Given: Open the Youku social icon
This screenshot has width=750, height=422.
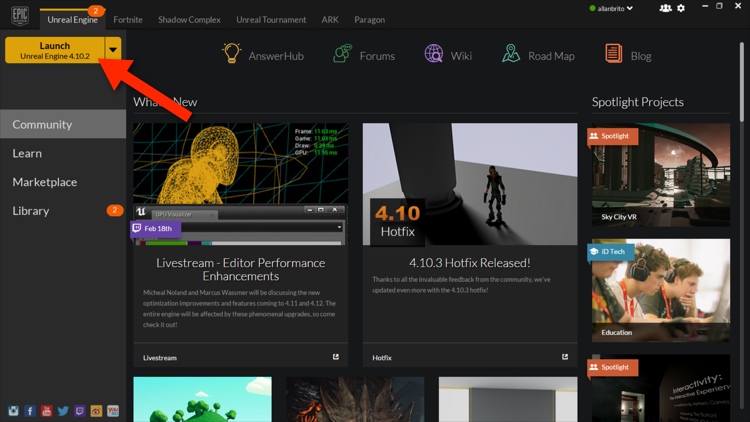Looking at the screenshot, I should tap(113, 411).
